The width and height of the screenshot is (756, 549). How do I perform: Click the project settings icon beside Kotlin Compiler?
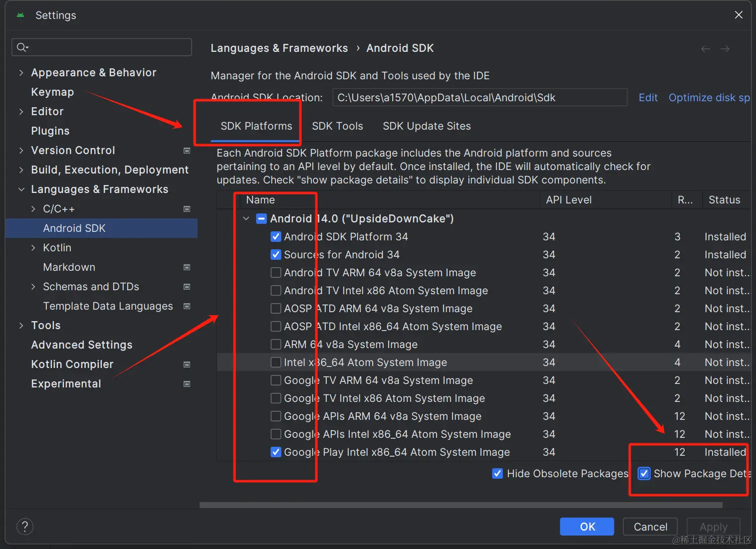[187, 364]
